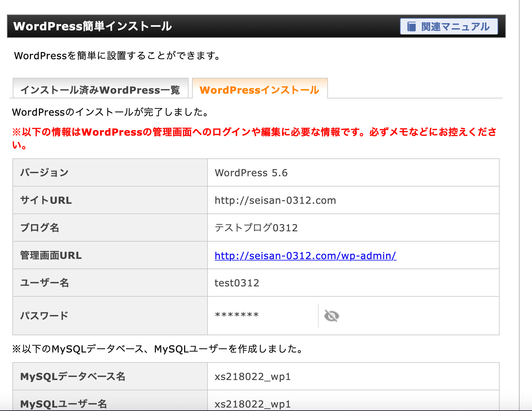Open the seisan-0312.com/wp-admin/ link

point(305,256)
